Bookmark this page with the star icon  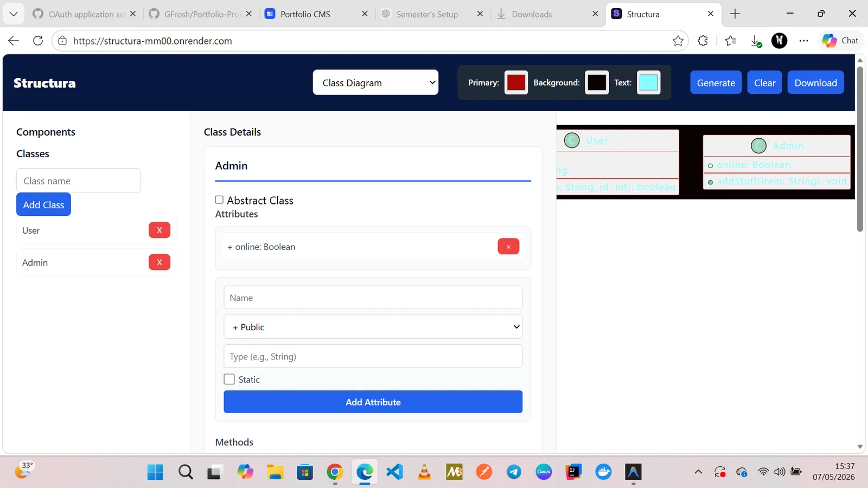pyautogui.click(x=678, y=41)
